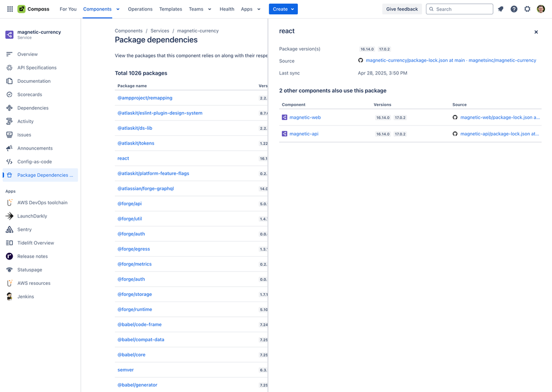
Task: Open the magnetic-web/package-lock.json source link
Action: (500, 117)
